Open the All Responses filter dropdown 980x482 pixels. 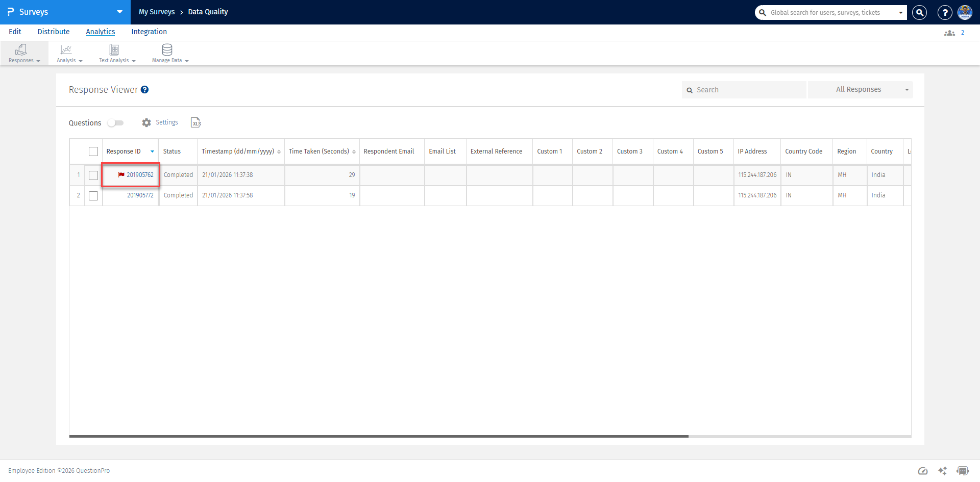tap(860, 89)
